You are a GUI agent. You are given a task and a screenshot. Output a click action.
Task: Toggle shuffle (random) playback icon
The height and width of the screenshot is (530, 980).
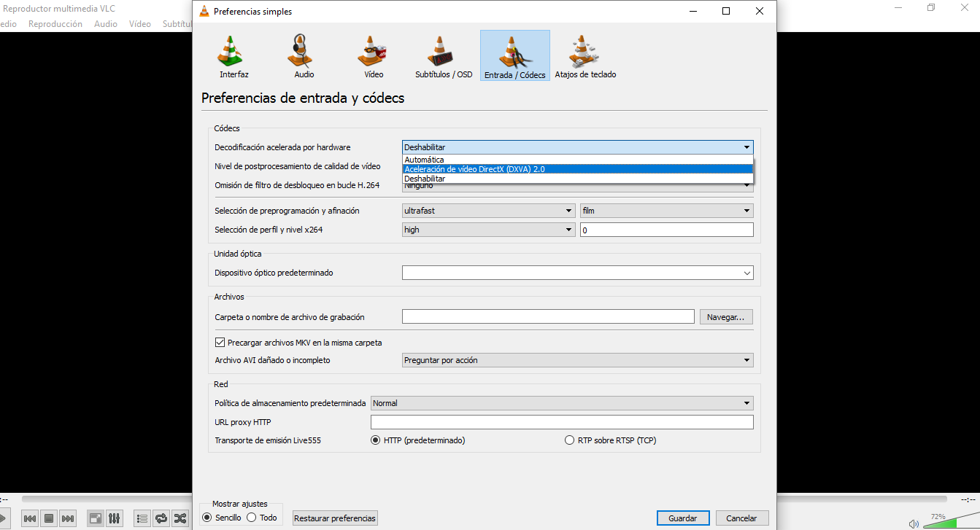[x=180, y=518]
